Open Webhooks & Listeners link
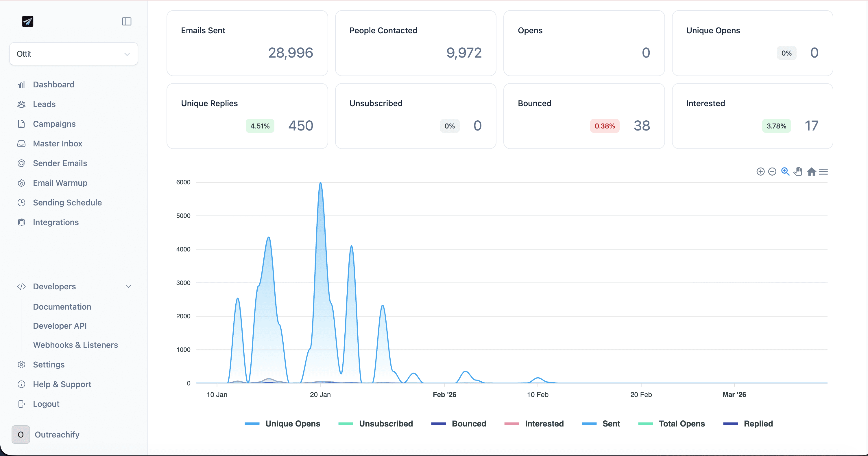 (x=75, y=345)
